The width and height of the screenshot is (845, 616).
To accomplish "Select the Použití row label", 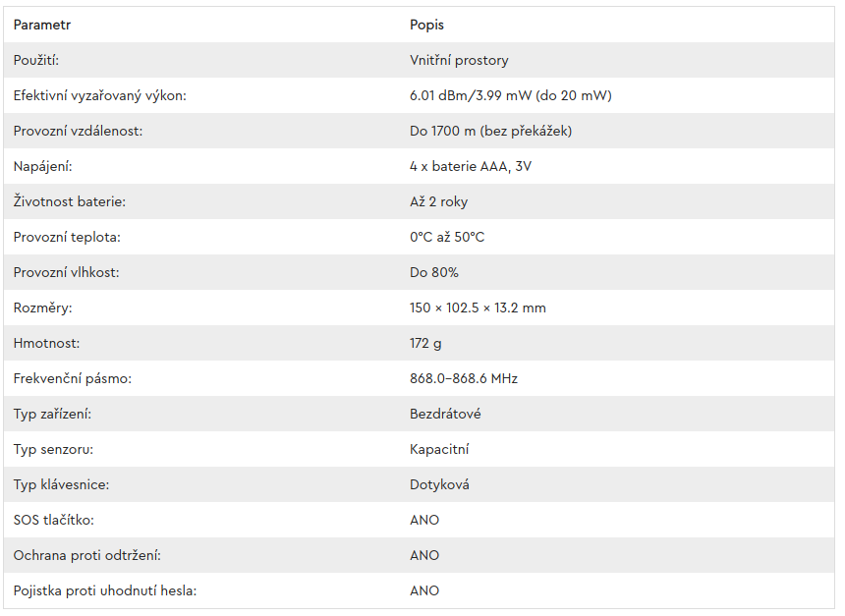I will [x=36, y=60].
